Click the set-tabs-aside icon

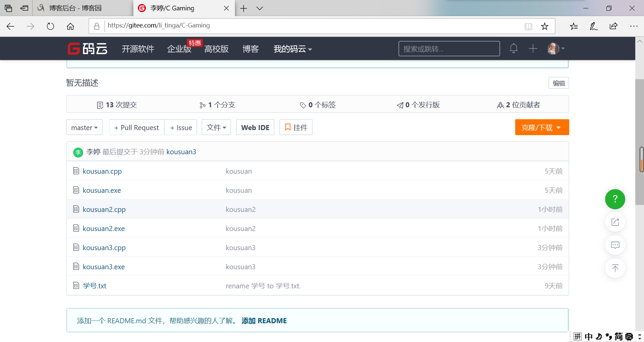(24, 8)
